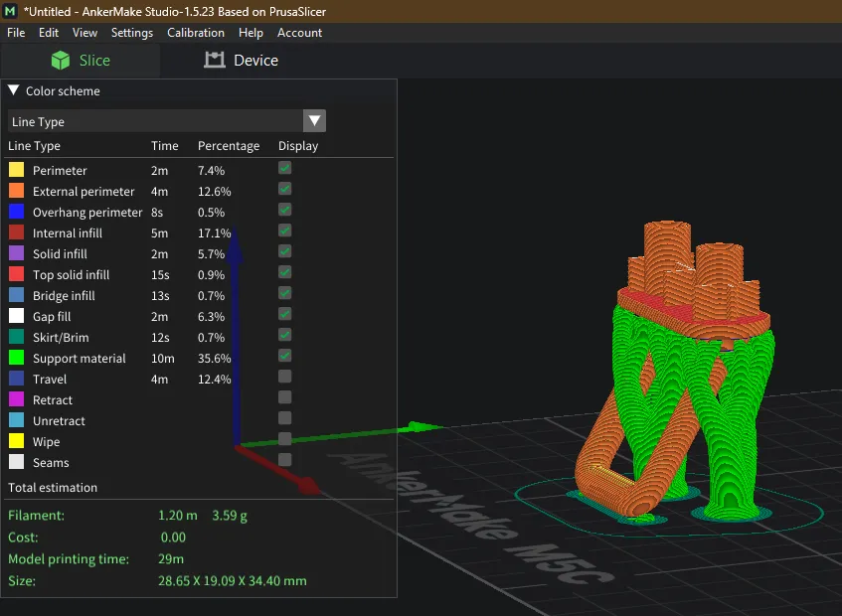842x616 pixels.
Task: Click the Percentage column header
Action: (229, 146)
